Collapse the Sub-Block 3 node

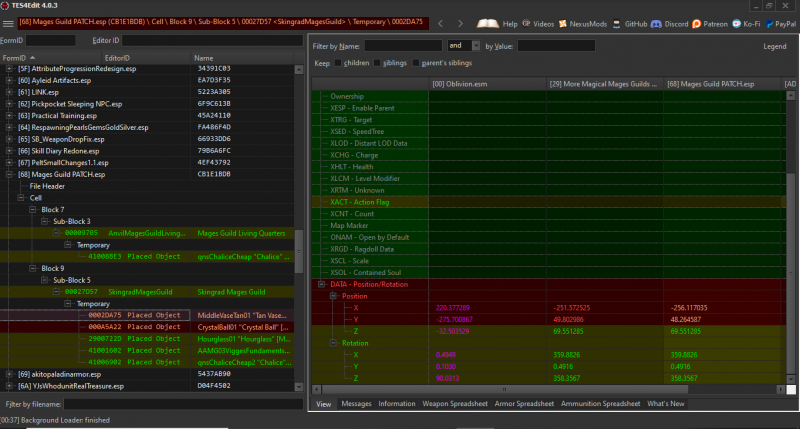pyautogui.click(x=44, y=221)
